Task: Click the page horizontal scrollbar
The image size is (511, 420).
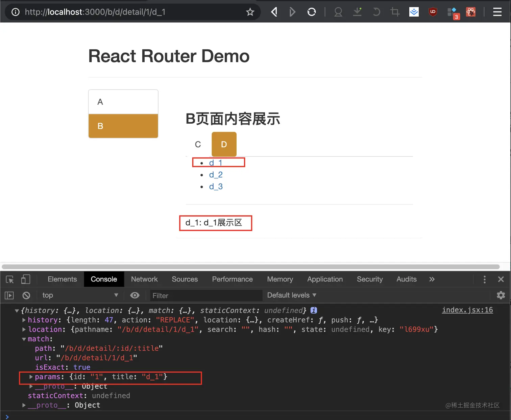Action: coord(250,267)
